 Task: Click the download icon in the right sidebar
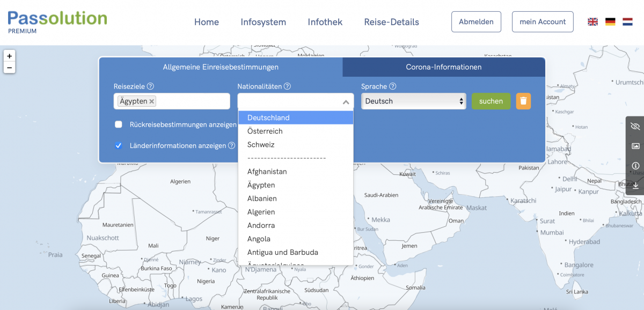tap(635, 185)
